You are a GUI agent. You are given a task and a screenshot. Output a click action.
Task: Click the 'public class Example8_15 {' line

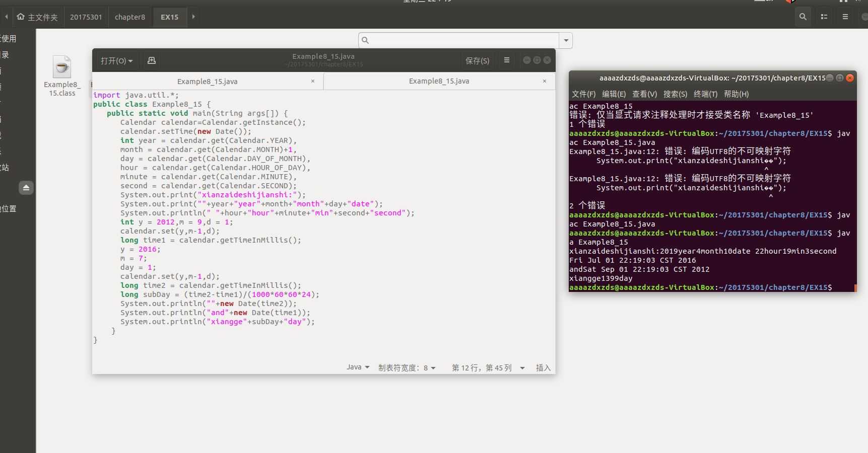coord(152,104)
